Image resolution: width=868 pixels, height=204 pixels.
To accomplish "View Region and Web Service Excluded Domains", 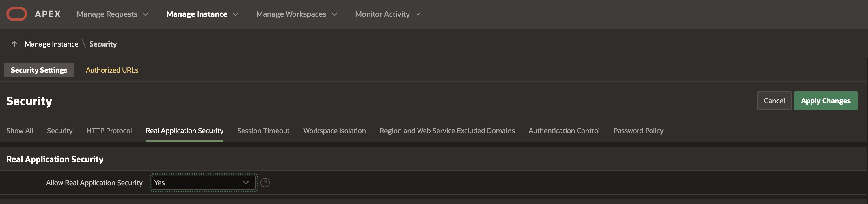I will [x=447, y=131].
